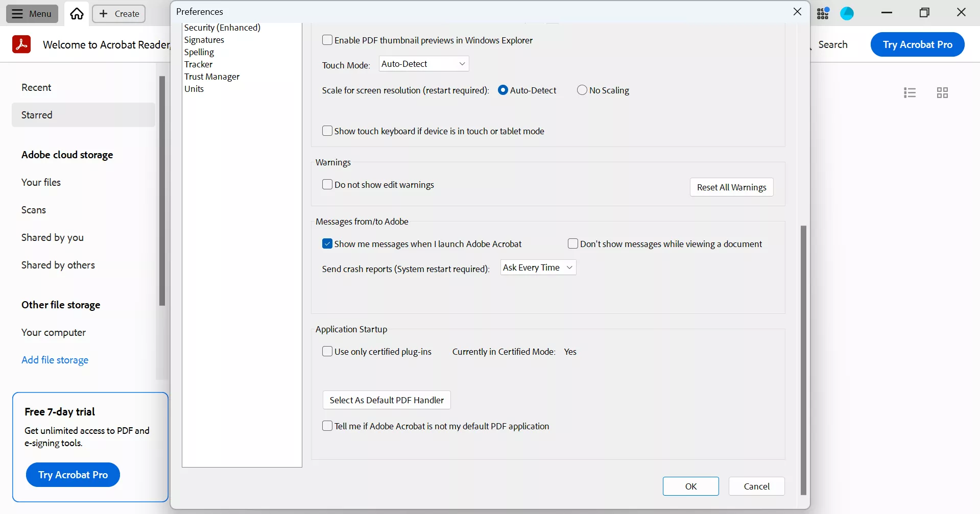Choose Signatures in the categories list

(204, 40)
